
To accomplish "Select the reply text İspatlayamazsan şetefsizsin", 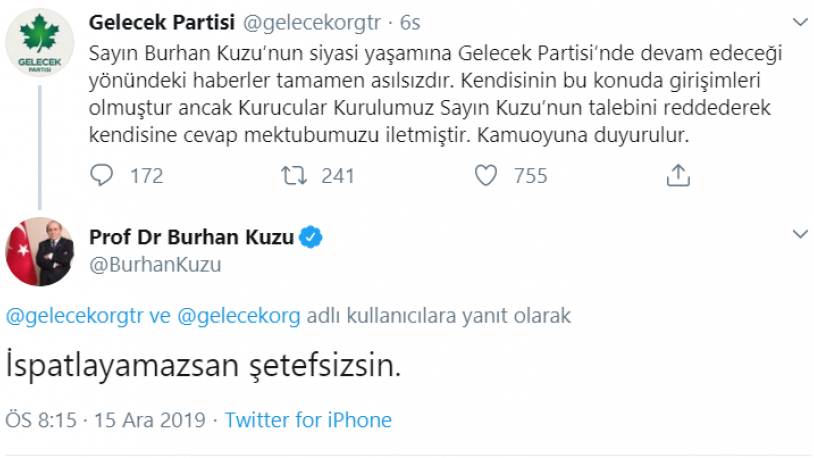I will [203, 366].
